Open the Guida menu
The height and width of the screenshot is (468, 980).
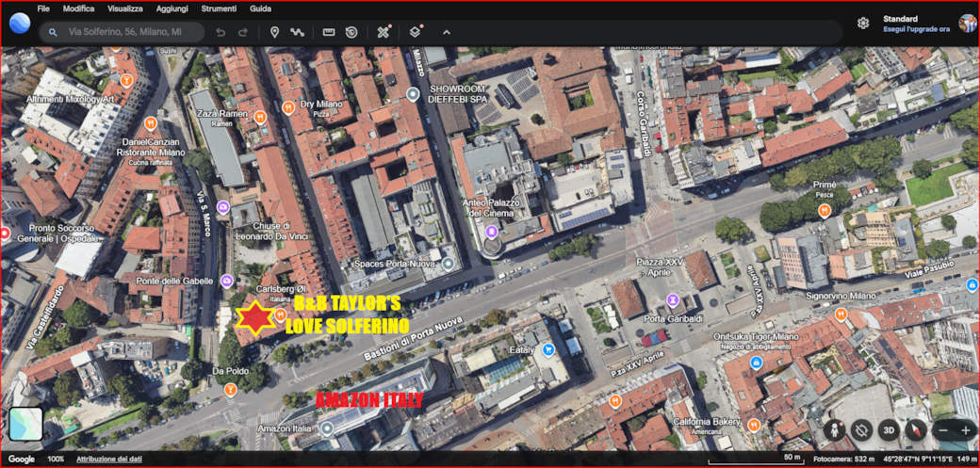[260, 8]
